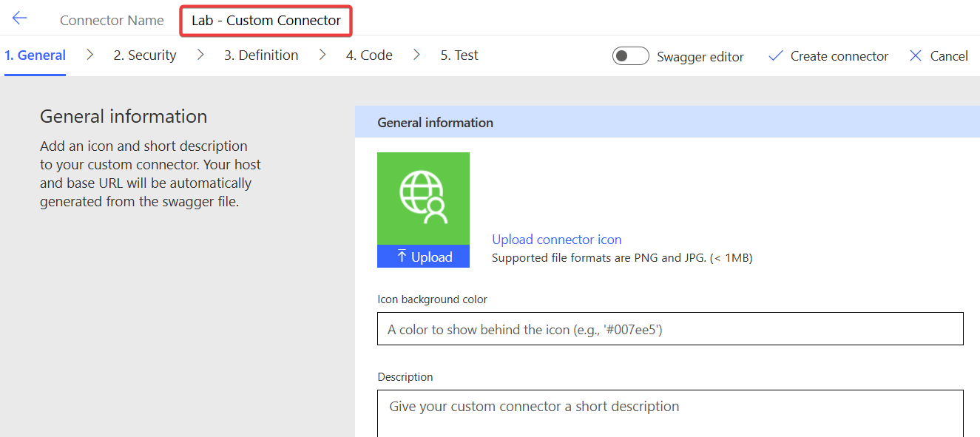Click the Description text field
This screenshot has width=980, height=437.
pyautogui.click(x=669, y=411)
